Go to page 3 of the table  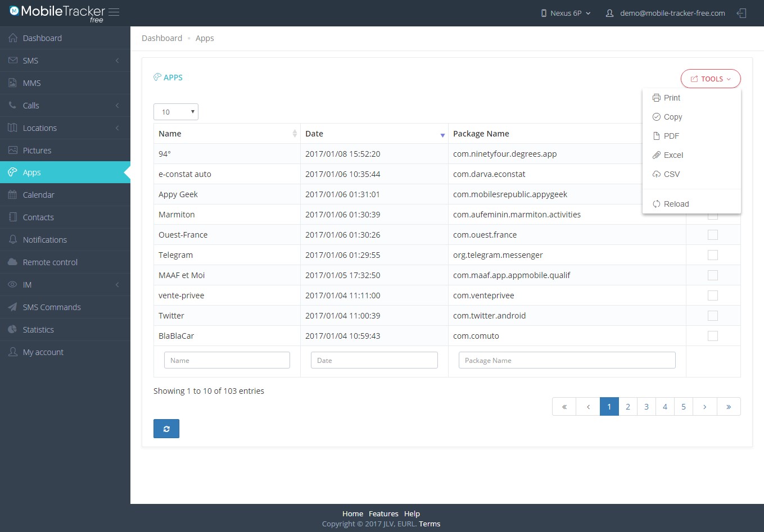pyautogui.click(x=647, y=407)
